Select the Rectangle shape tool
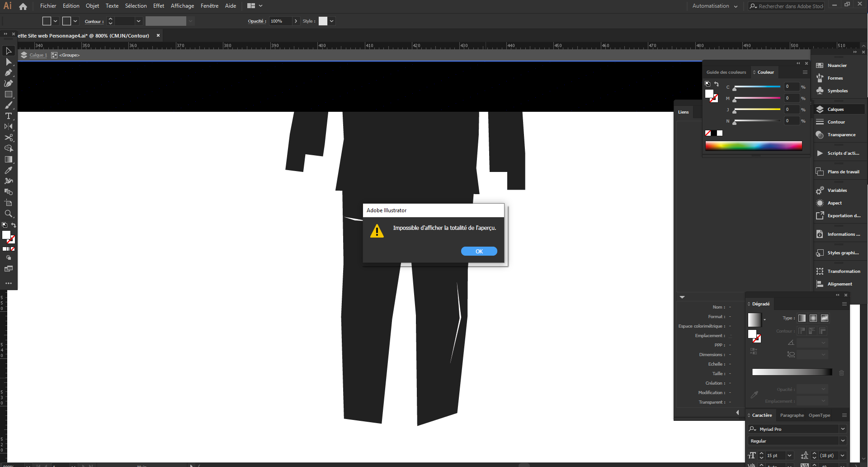This screenshot has width=868, height=467. coord(9,94)
